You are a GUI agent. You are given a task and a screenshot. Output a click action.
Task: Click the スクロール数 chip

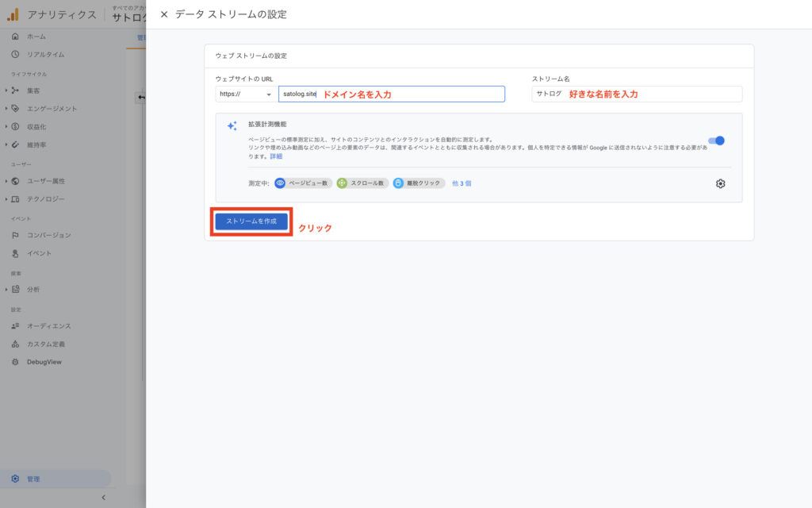tap(362, 183)
